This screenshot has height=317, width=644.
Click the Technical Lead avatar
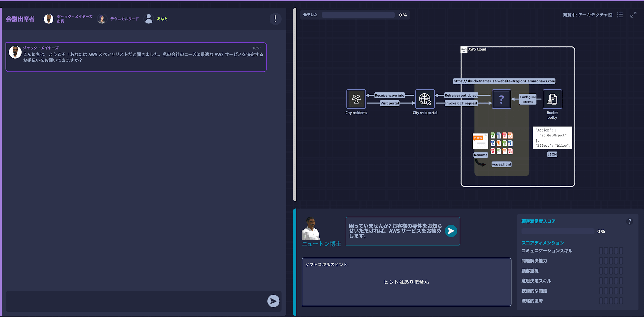(x=102, y=19)
